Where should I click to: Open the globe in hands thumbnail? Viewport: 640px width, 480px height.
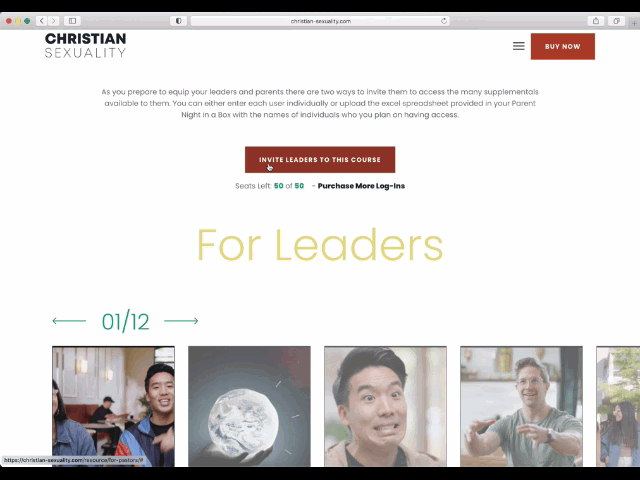coord(249,406)
